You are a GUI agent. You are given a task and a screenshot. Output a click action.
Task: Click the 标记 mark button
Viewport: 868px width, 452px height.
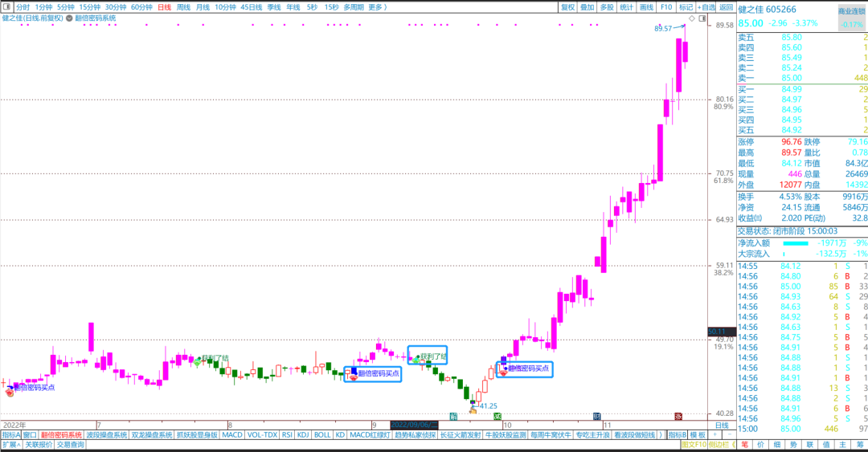tap(686, 7)
